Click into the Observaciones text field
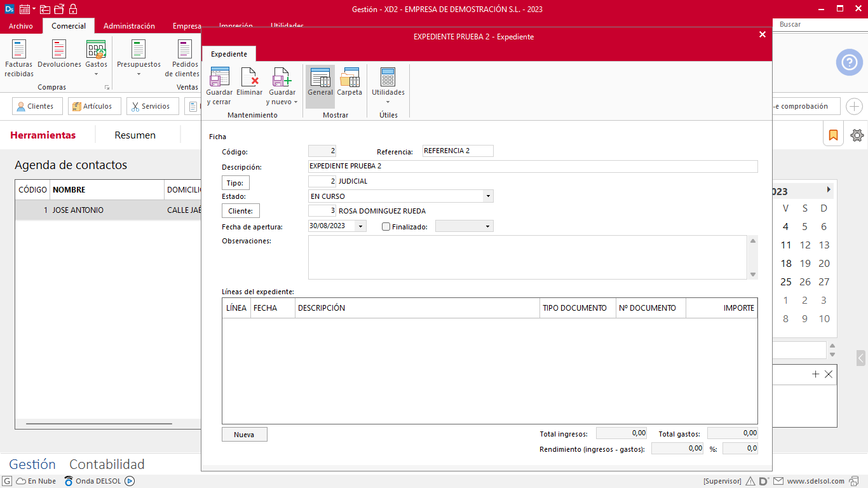The width and height of the screenshot is (868, 488). tap(527, 257)
